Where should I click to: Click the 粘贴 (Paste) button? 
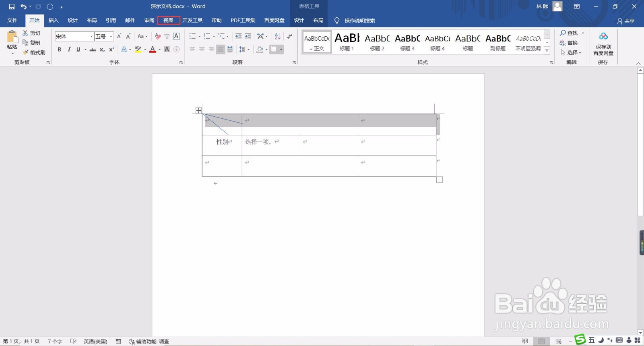(12, 42)
